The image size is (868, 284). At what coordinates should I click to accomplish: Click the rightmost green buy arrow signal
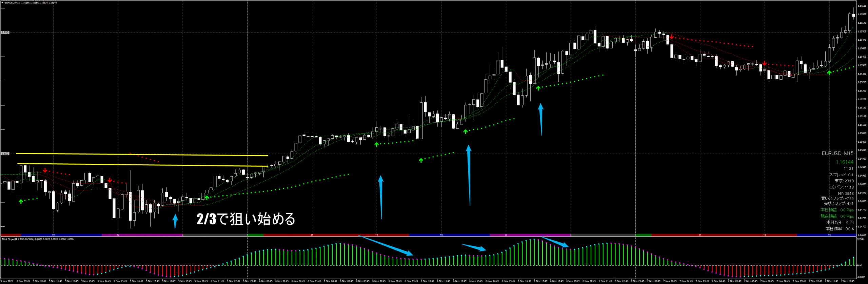coord(829,73)
